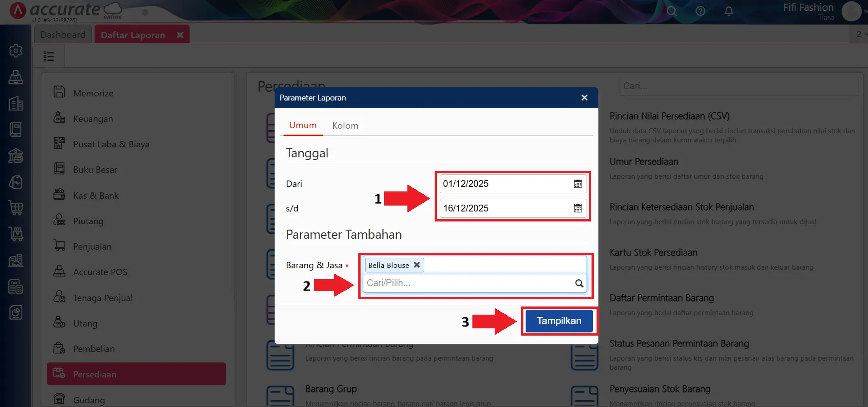Close the Daftar Laporan tab

180,35
